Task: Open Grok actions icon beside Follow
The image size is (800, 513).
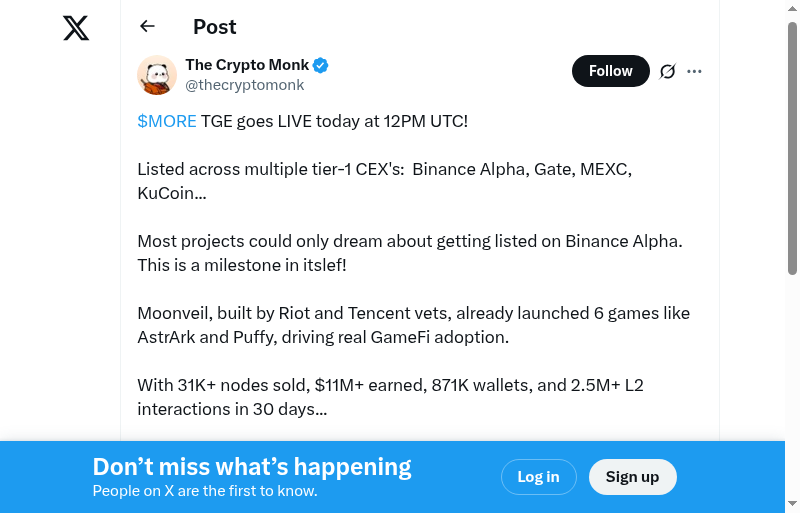Action: (x=668, y=71)
